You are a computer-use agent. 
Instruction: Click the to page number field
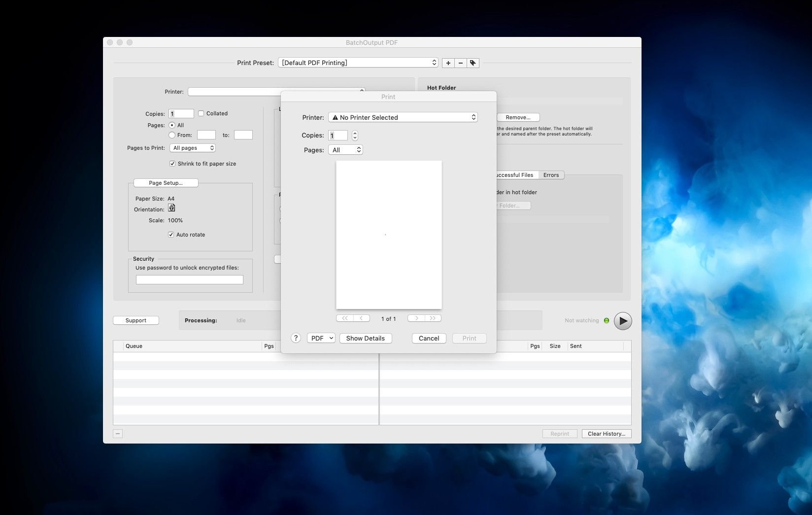click(243, 135)
